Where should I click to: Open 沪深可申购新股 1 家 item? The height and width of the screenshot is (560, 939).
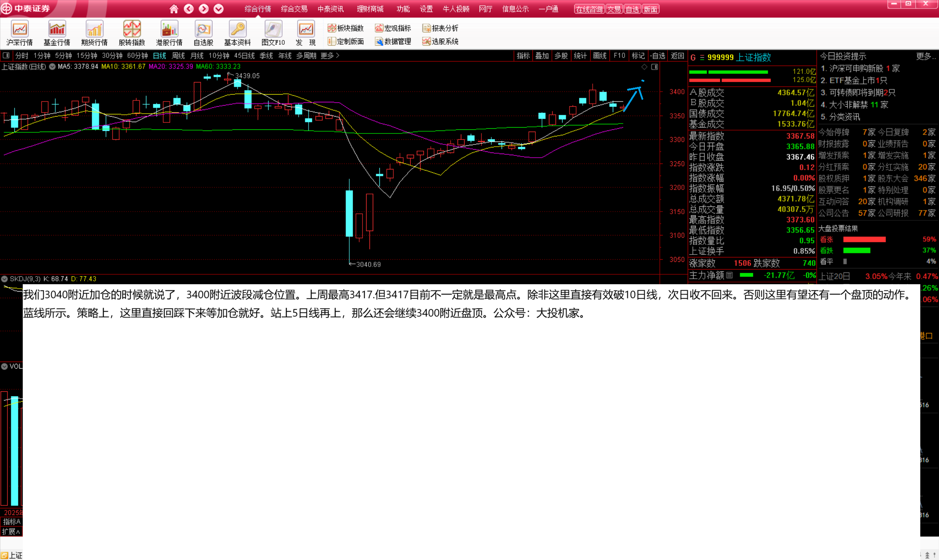(x=860, y=68)
